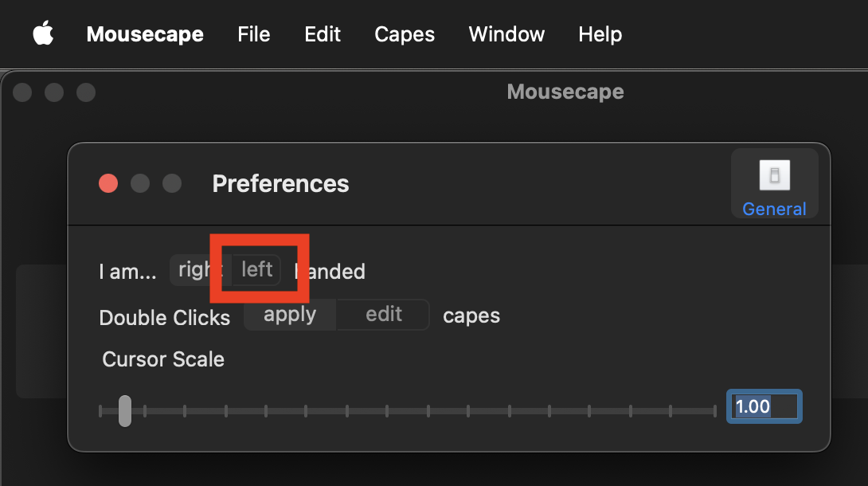Set Double Clicks to "edit" capes
Viewport: 868px width, 486px height.
[384, 315]
